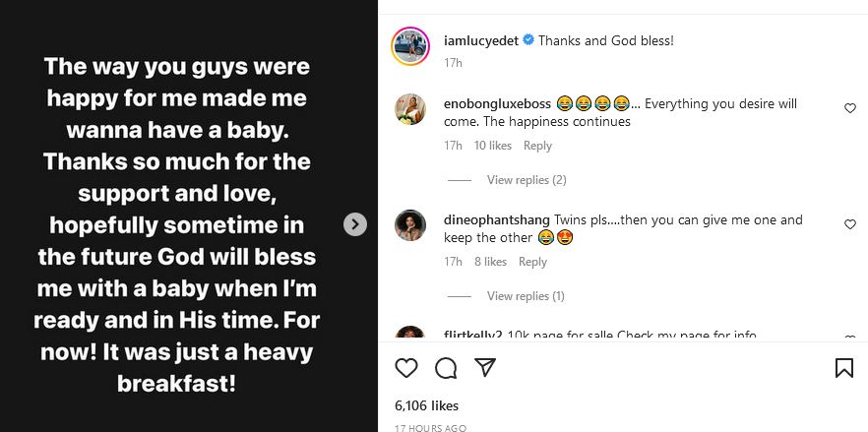
Task: Go to the next slide arrow
Action: (x=355, y=224)
